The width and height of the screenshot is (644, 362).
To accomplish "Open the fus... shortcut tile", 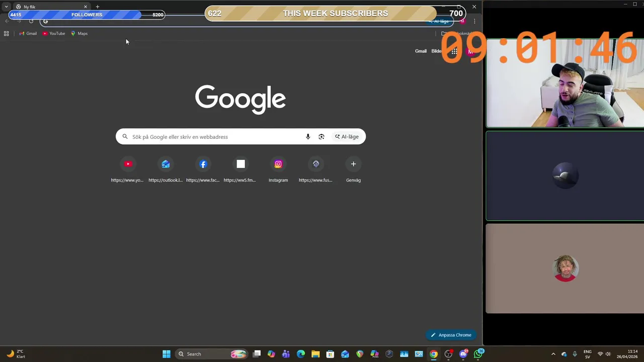I will [x=315, y=170].
